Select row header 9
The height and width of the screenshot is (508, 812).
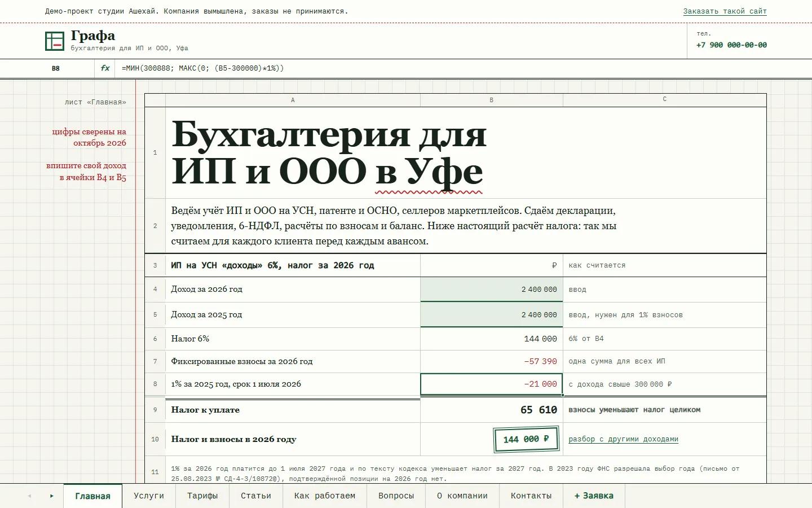pos(155,410)
